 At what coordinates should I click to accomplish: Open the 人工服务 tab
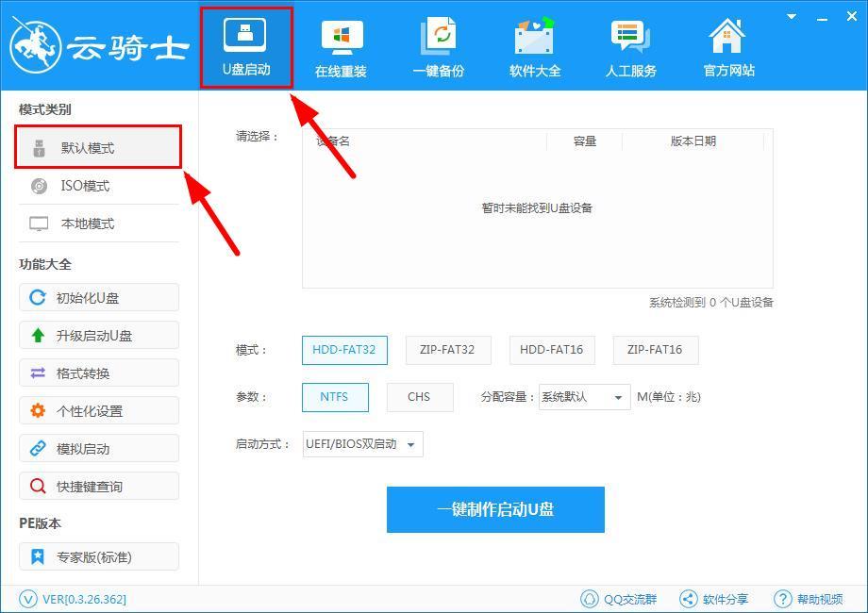630,47
